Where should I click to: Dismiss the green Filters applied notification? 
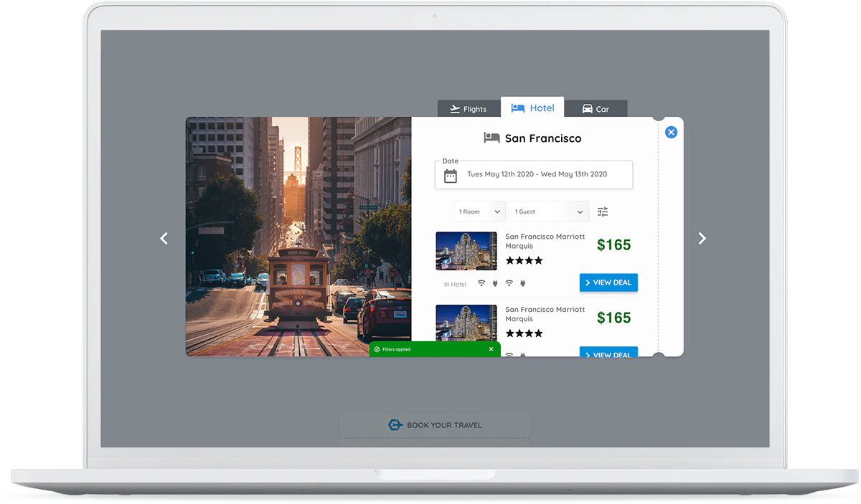(491, 349)
